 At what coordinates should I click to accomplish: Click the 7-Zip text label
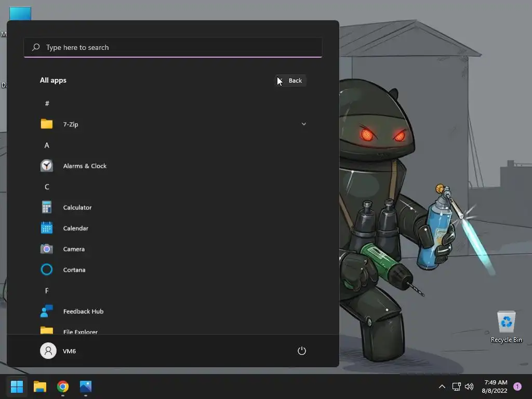coord(71,124)
